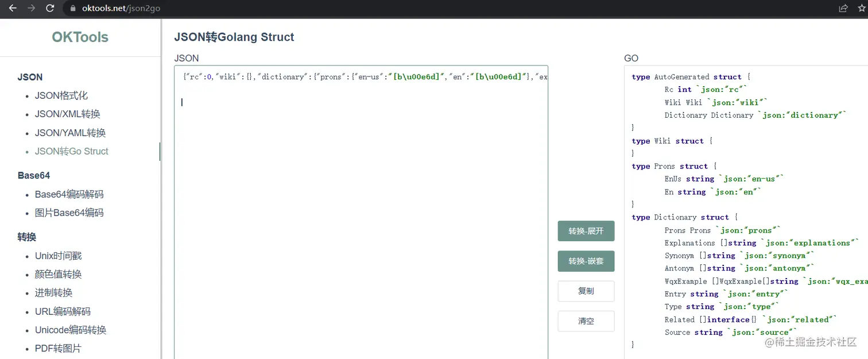Image resolution: width=868 pixels, height=359 pixels.
Task: Click the padlock site info icon
Action: point(73,9)
